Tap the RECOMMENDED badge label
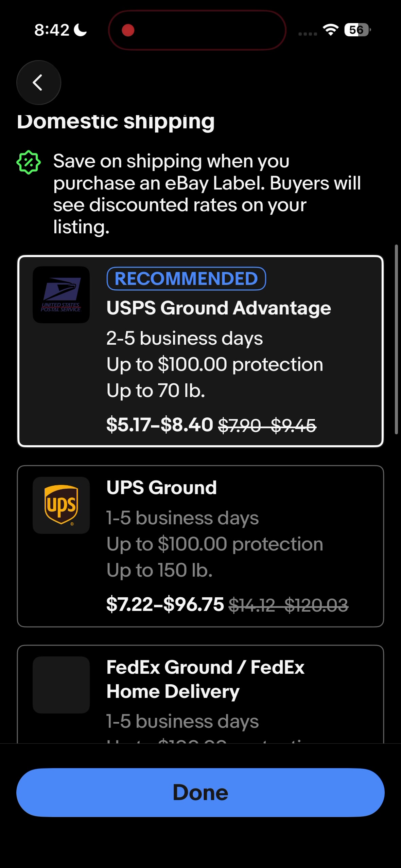 click(x=186, y=278)
